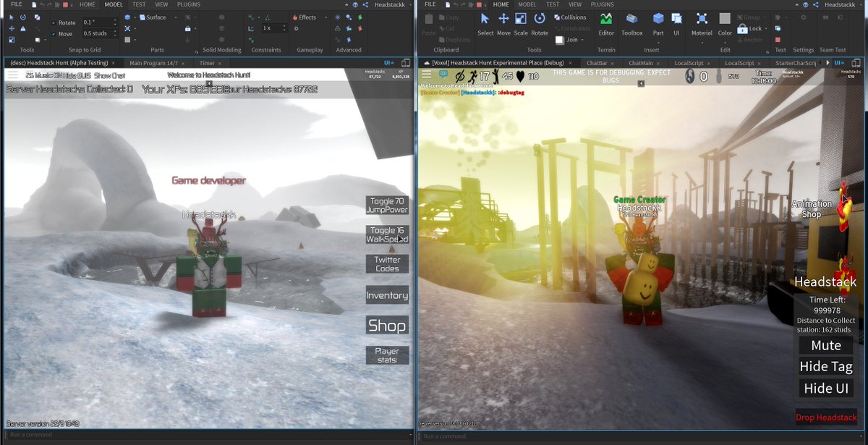Click the Hide Tag toggle
This screenshot has width=868, height=445.
click(825, 367)
